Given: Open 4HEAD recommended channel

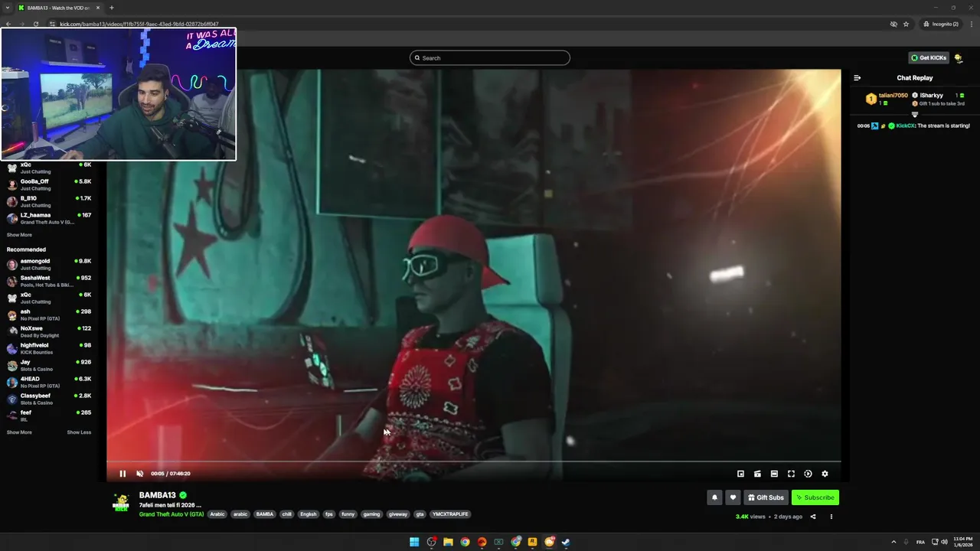Looking at the screenshot, I should (x=49, y=382).
